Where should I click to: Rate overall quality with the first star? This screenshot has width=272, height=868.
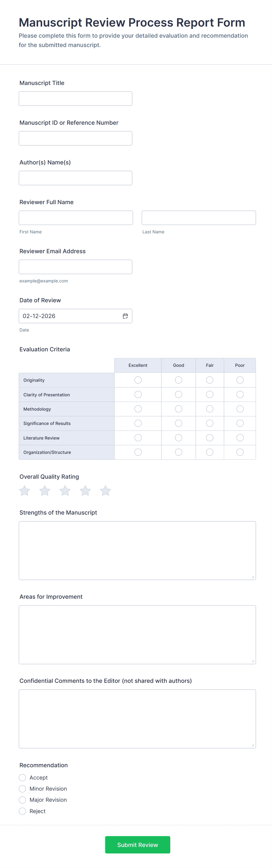point(25,491)
